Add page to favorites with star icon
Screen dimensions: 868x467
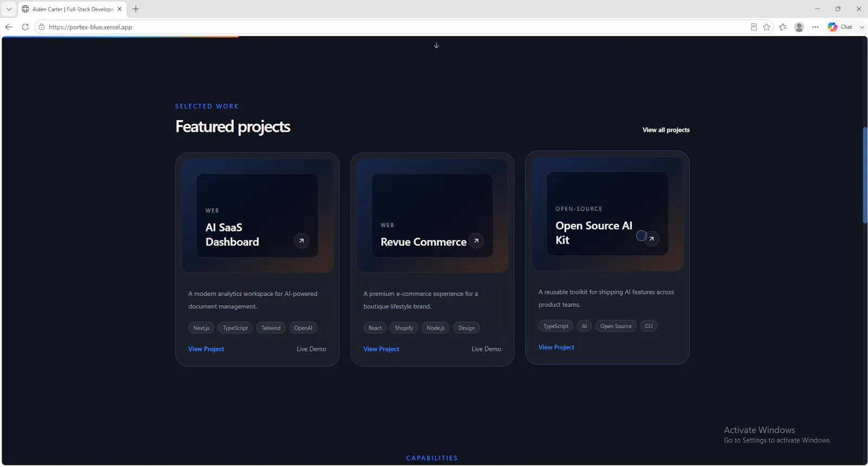(767, 27)
